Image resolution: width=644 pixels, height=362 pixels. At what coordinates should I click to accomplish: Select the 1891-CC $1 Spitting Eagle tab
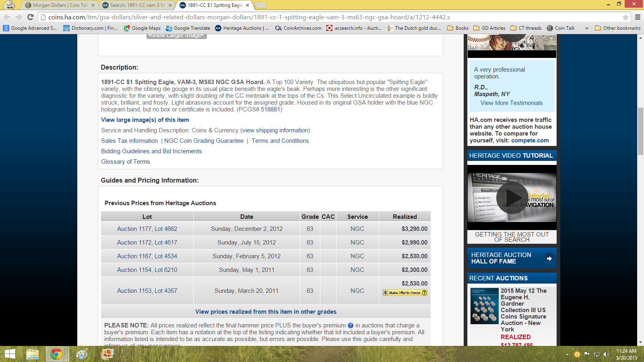(x=214, y=5)
